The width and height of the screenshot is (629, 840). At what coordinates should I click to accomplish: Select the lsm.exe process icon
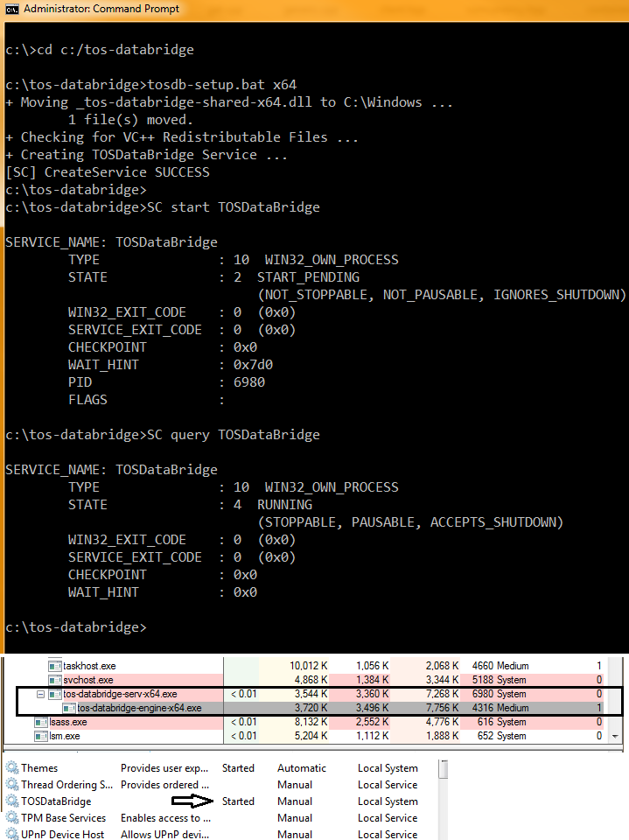[41, 736]
